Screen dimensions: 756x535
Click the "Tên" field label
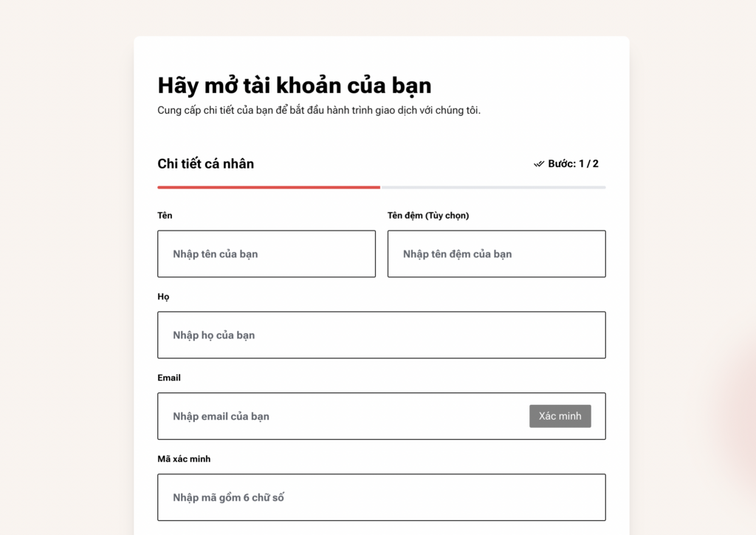[x=165, y=215]
